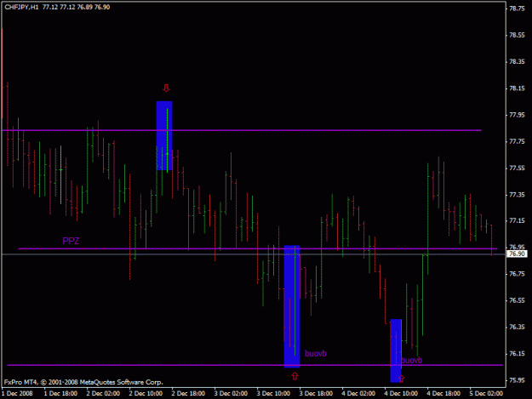Click the 77.55 price scale value

(x=517, y=168)
